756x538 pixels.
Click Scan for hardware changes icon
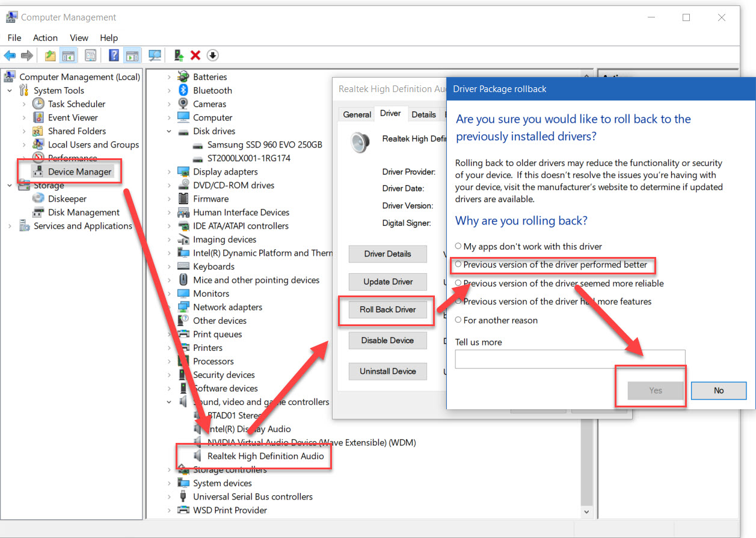pos(155,55)
